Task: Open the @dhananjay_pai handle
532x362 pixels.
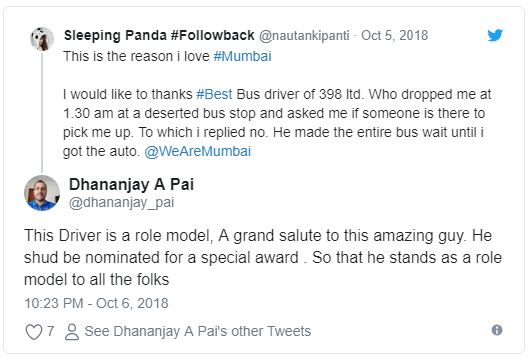Action: [121, 203]
